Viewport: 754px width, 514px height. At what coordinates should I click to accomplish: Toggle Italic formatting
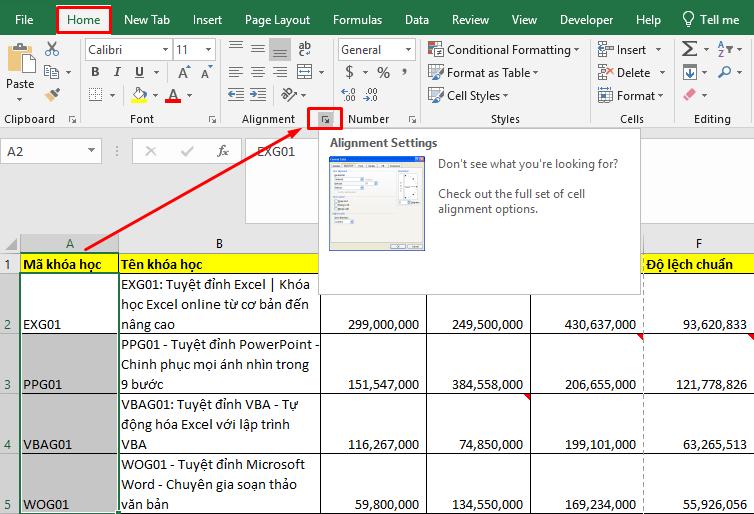[117, 72]
